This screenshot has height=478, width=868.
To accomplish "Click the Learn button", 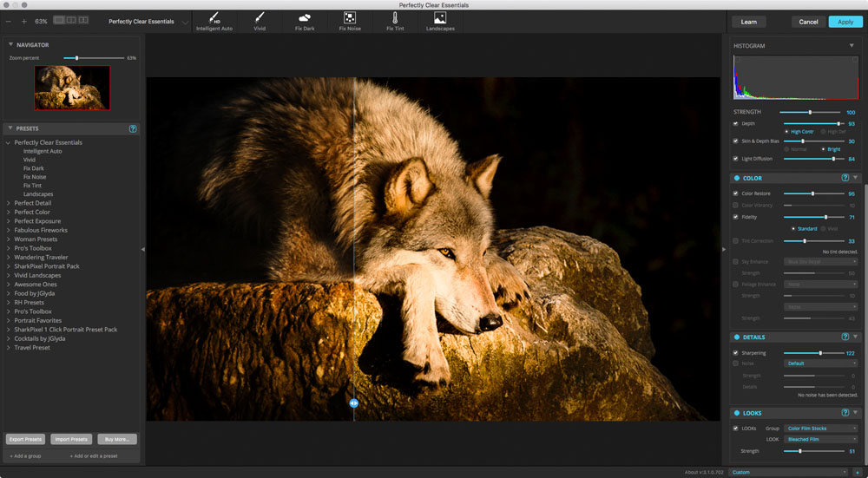I will pos(748,23).
